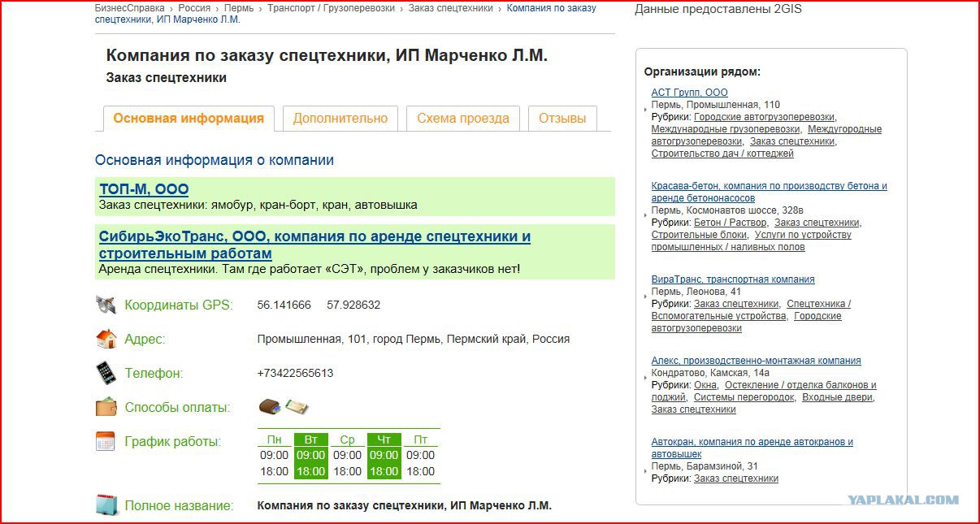Select the Пн header in work schedule

coord(275,440)
